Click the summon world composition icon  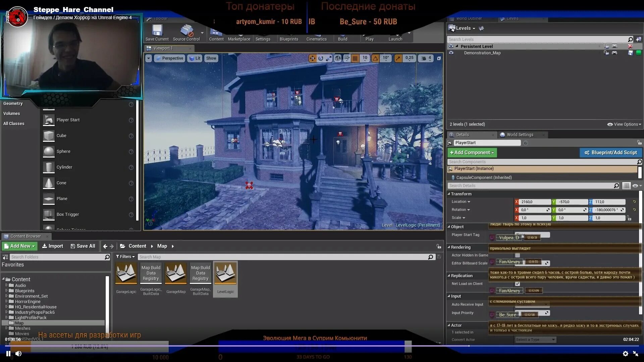481,28
